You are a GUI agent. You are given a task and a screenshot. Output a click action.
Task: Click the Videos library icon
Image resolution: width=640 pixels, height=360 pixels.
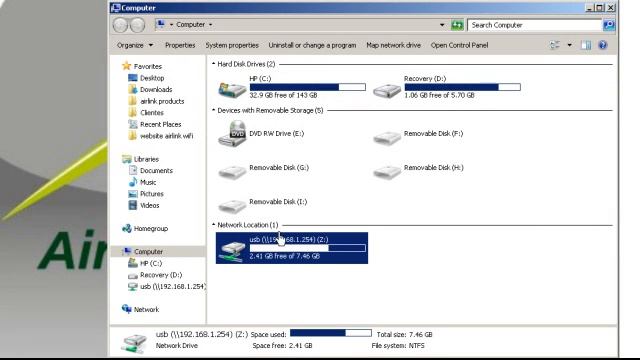coord(133,205)
